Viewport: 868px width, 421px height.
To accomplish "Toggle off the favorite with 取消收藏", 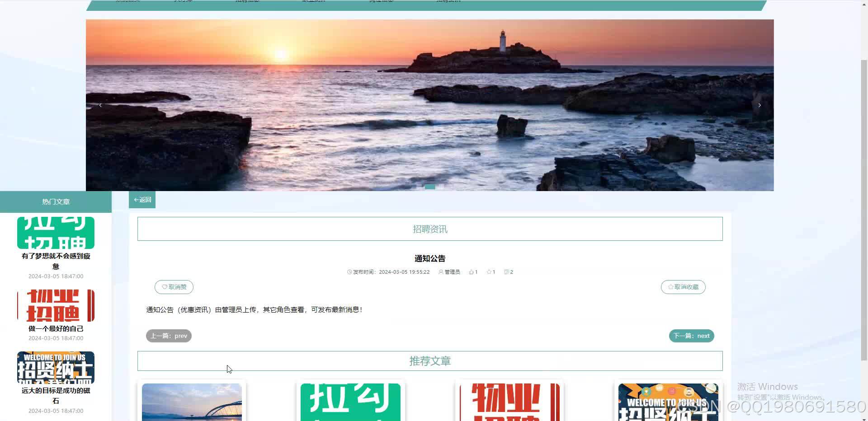I will click(x=683, y=287).
